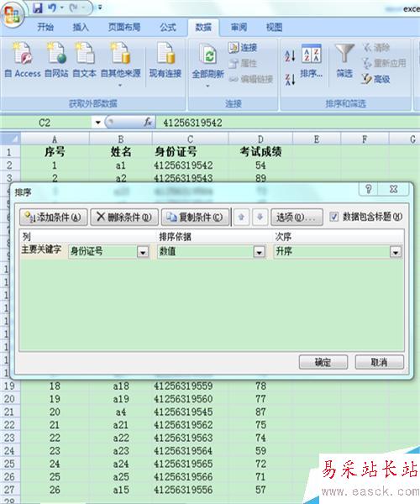Confirm sorting with 确定 button

click(x=323, y=363)
